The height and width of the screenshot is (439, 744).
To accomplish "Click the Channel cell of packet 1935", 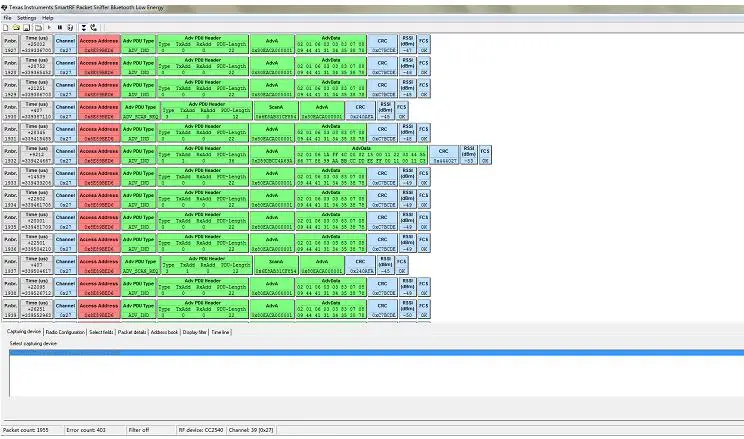I will (x=65, y=220).
